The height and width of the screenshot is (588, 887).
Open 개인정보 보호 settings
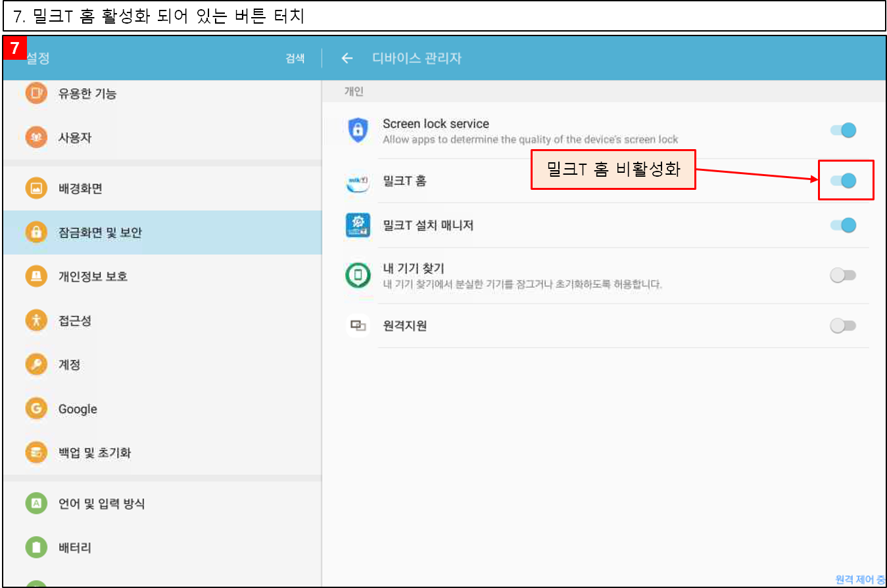pyautogui.click(x=162, y=277)
